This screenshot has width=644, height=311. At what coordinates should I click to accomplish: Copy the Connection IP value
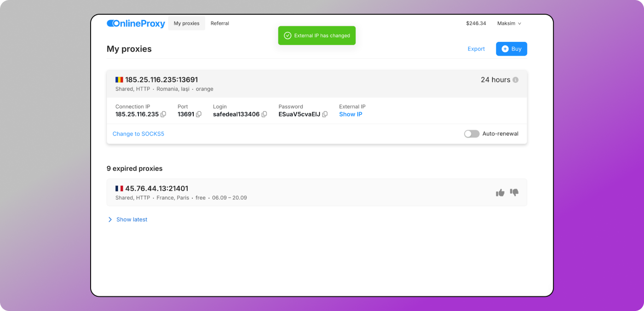click(x=163, y=115)
